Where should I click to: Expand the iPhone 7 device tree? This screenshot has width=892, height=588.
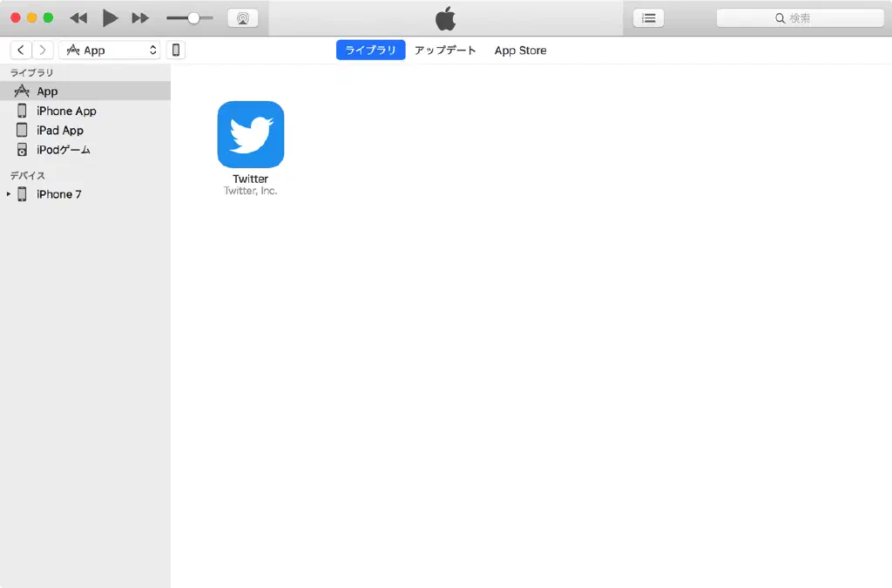pyautogui.click(x=9, y=194)
